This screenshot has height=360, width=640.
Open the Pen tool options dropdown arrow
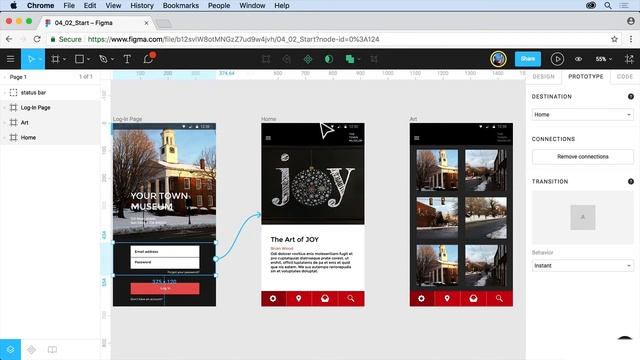pos(113,60)
